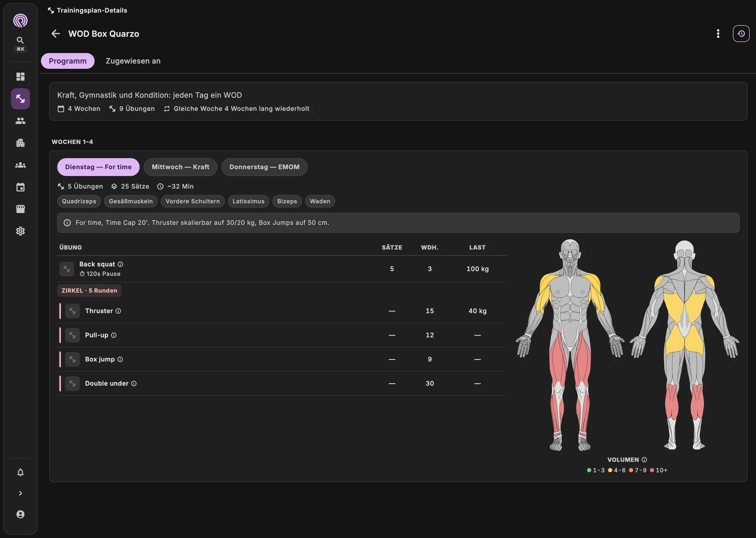
Task: Open the notifications bell icon
Action: (20, 472)
